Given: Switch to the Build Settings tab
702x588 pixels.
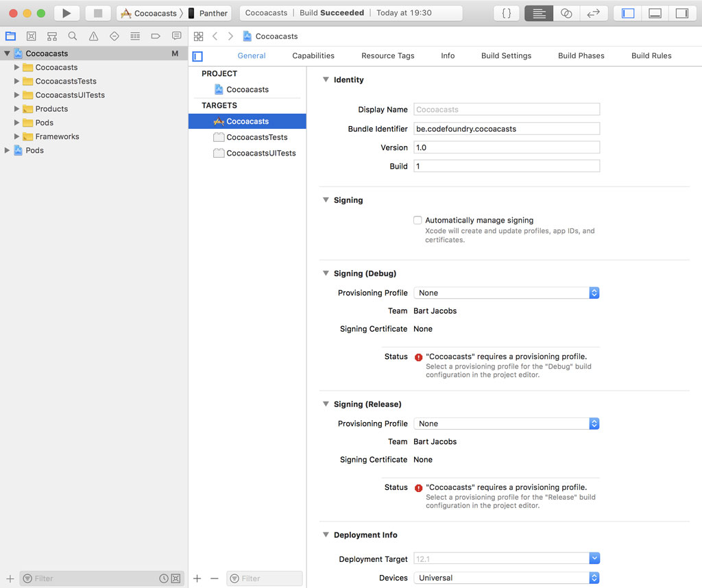Looking at the screenshot, I should point(506,56).
